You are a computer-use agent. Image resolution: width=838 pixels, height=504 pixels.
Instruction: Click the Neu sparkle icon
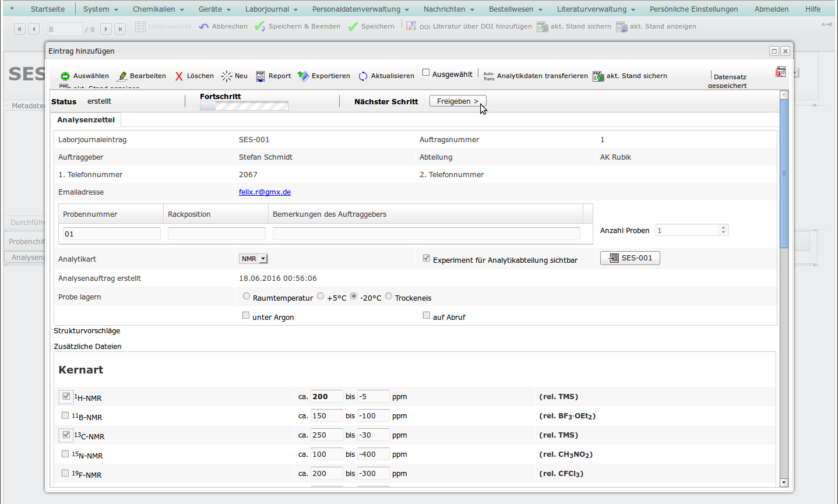[x=227, y=76]
